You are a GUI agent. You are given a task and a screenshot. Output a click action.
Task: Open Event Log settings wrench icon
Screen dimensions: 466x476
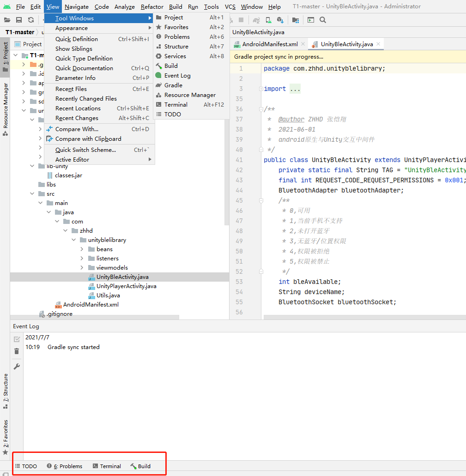coord(17,367)
